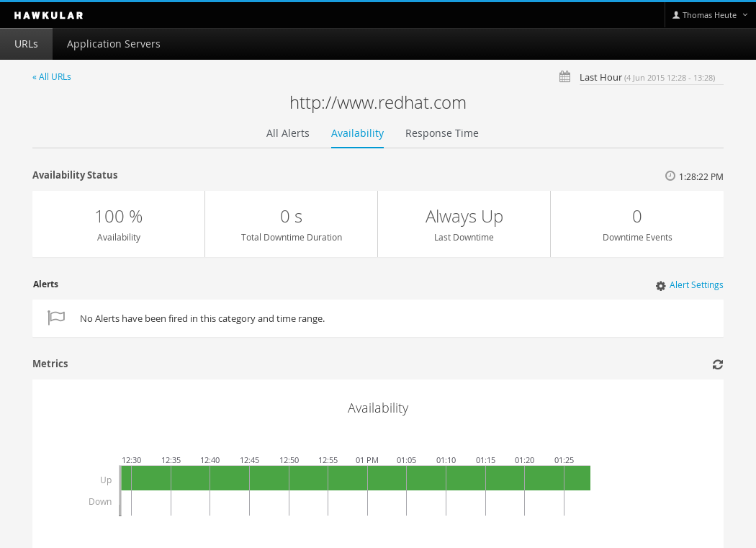The height and width of the screenshot is (548, 756).
Task: Select the Availability tab
Action: pos(357,134)
